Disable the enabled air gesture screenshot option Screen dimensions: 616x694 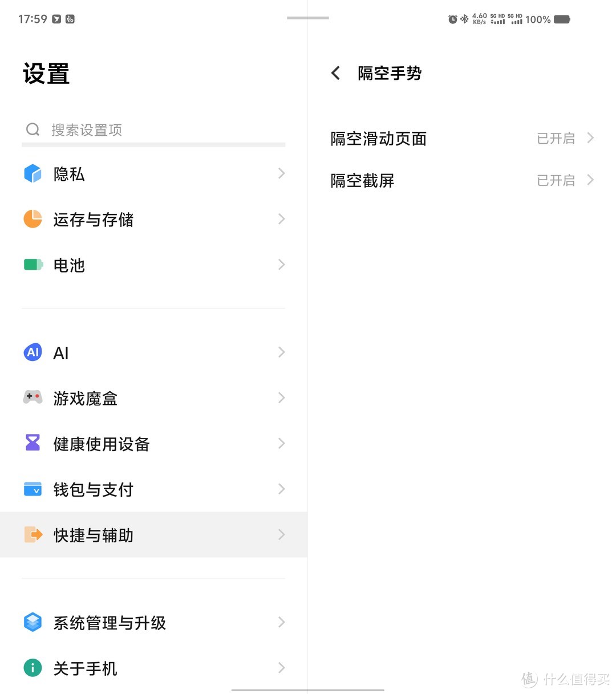[x=556, y=180]
